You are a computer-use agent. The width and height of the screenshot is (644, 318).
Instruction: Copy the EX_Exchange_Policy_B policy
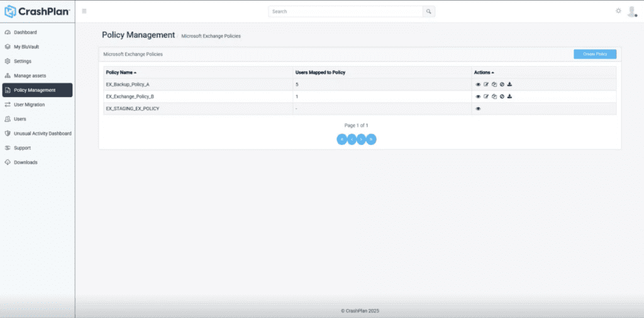tap(494, 97)
